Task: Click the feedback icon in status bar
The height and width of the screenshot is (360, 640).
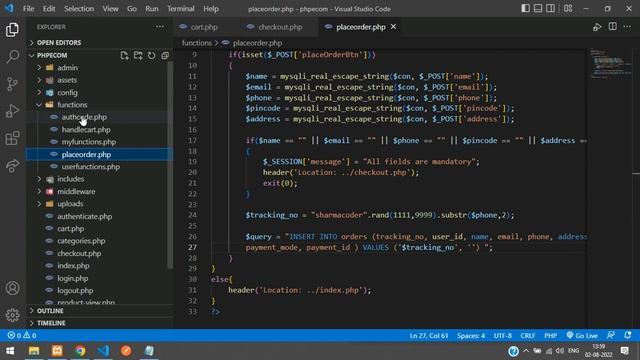Action: [611, 336]
